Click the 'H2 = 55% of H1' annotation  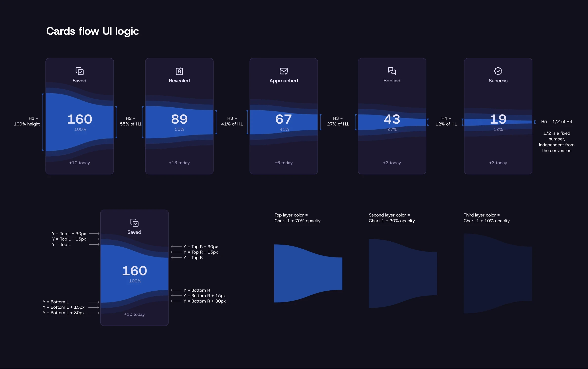point(131,121)
